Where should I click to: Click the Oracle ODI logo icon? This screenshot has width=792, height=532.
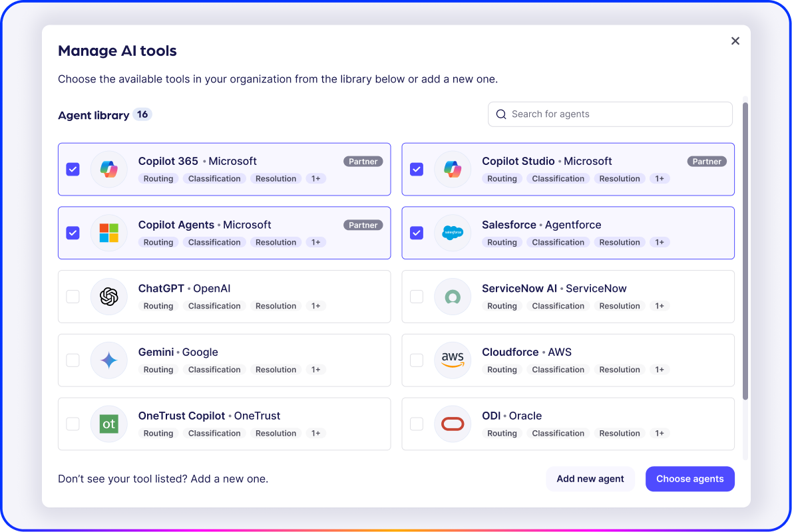tap(453, 424)
